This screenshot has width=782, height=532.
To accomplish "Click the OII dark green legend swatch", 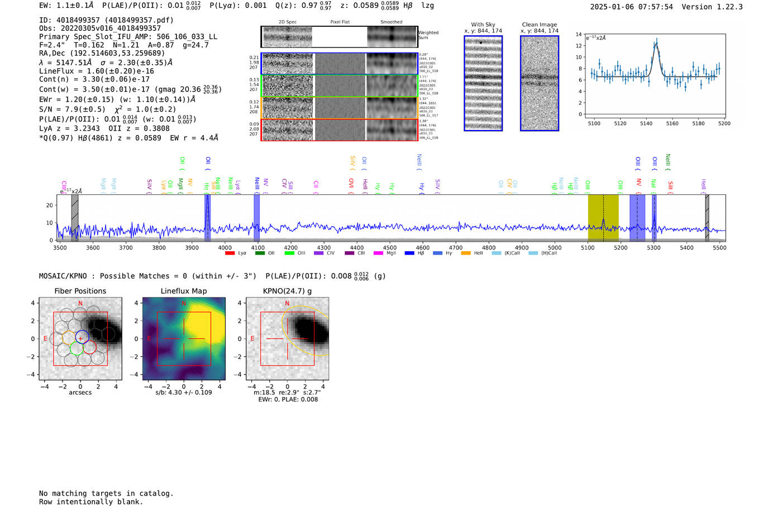I will click(x=260, y=253).
